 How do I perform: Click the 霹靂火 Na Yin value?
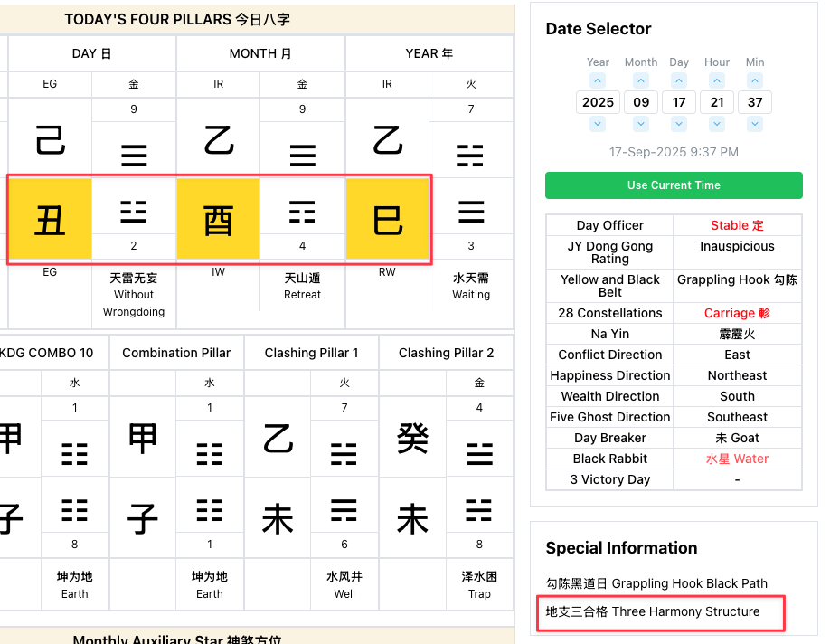738,334
